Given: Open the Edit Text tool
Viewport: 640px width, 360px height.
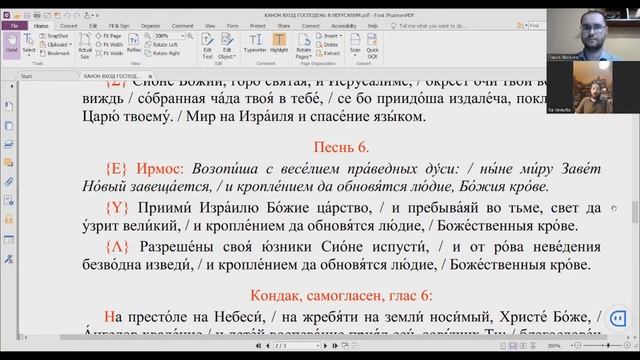Looking at the screenshot, I should click(207, 46).
